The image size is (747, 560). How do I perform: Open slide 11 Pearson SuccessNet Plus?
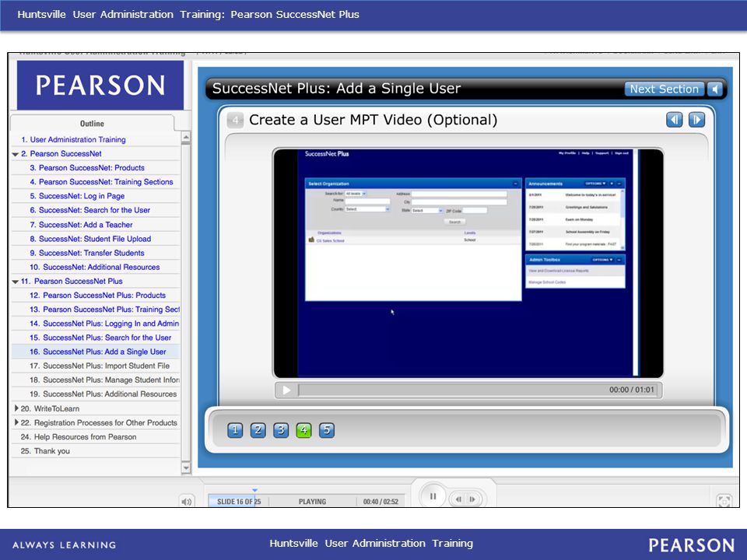72,282
